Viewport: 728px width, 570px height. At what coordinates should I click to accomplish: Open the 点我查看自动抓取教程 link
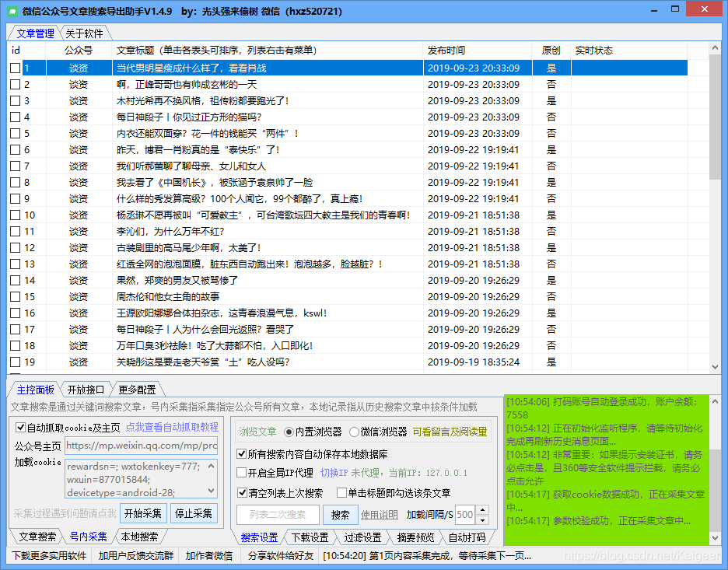click(x=172, y=427)
